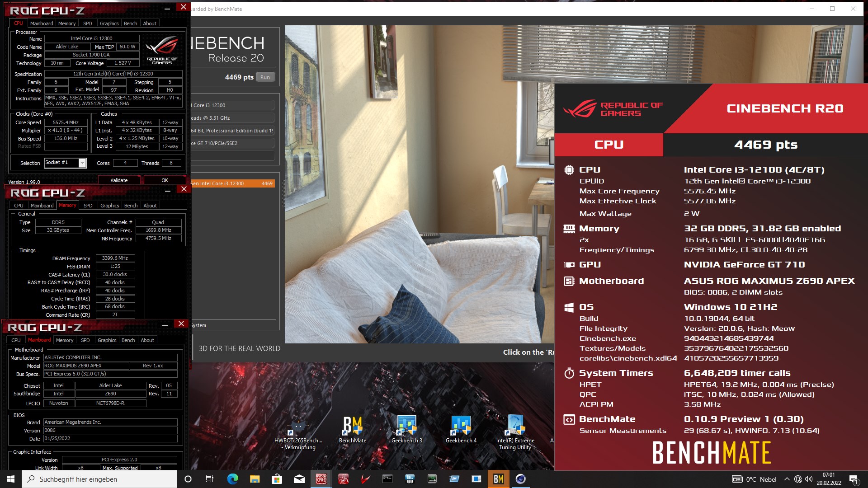868x488 pixels.
Task: Click the Cortana circle icon in taskbar
Action: pyautogui.click(x=188, y=479)
